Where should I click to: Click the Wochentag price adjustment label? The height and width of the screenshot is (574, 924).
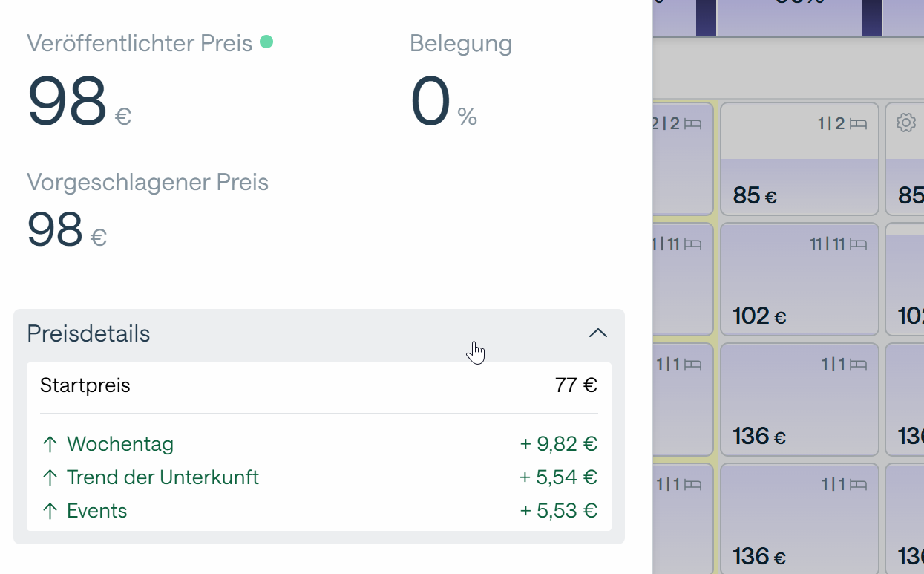click(x=120, y=445)
